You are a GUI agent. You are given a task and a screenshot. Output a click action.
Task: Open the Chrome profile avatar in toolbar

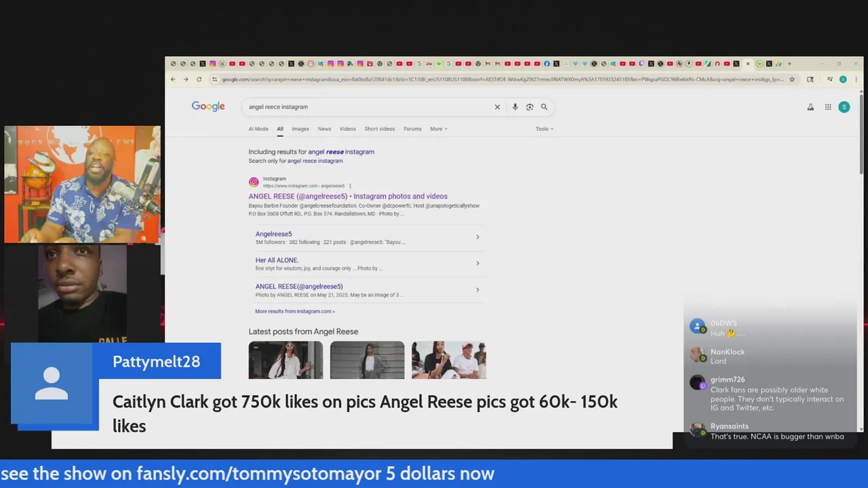point(843,79)
